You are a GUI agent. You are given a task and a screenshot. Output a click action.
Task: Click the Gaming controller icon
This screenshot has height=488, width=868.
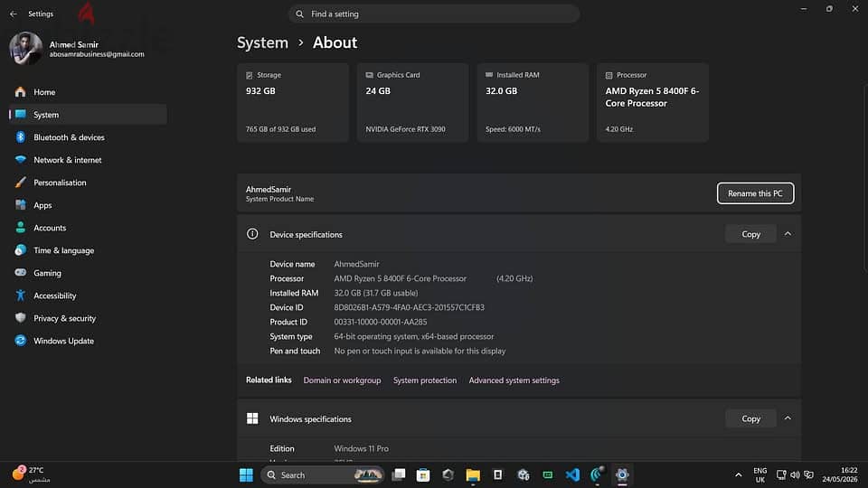[x=21, y=273]
